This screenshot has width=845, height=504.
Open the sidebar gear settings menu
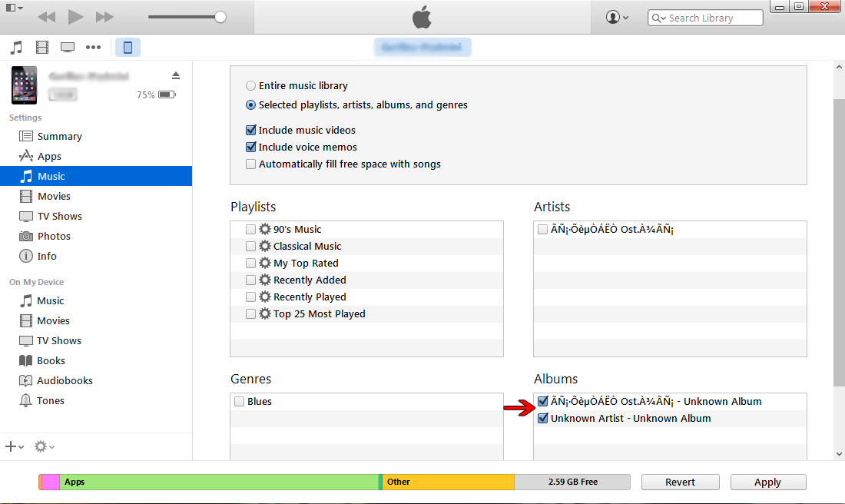click(x=45, y=446)
